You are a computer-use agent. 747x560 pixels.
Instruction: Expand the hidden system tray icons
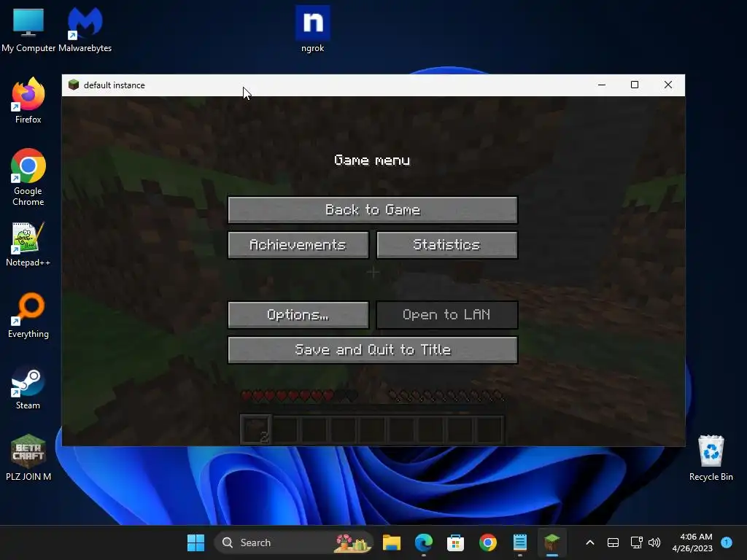[589, 542]
